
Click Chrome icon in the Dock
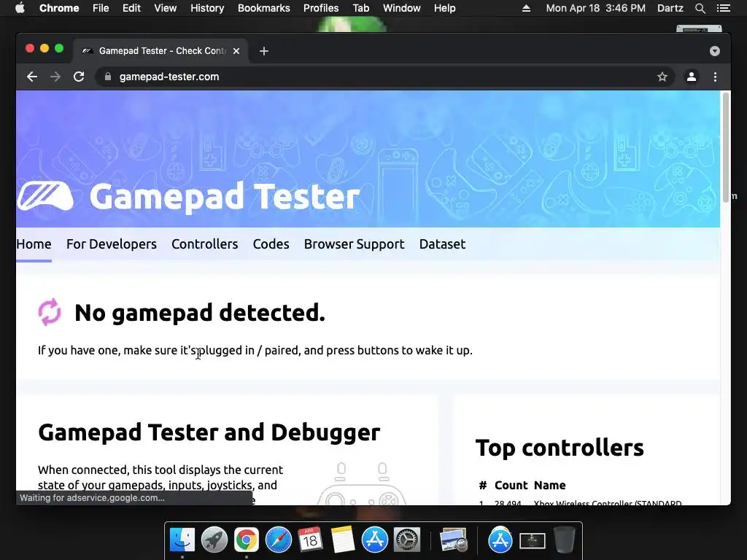click(x=247, y=540)
